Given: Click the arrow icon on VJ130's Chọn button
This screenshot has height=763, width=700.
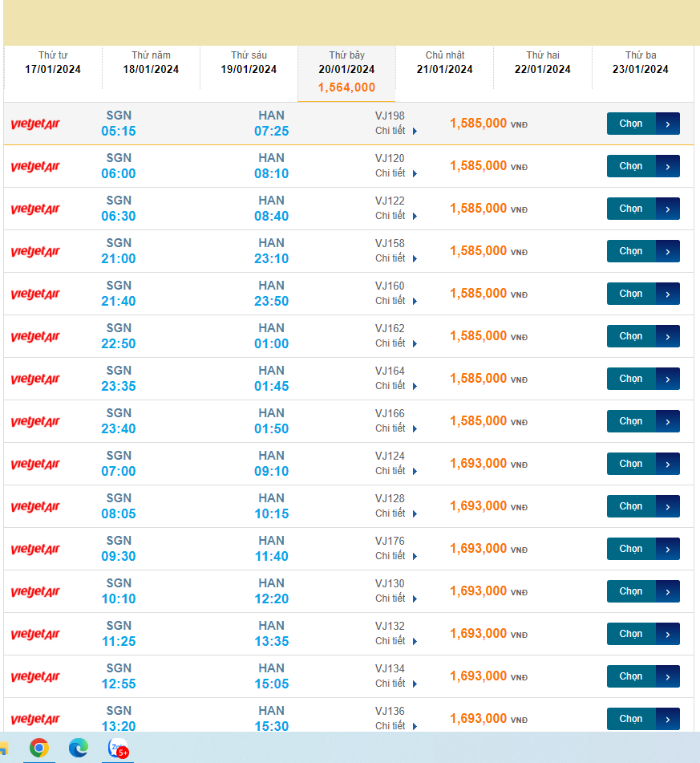Looking at the screenshot, I should (668, 591).
